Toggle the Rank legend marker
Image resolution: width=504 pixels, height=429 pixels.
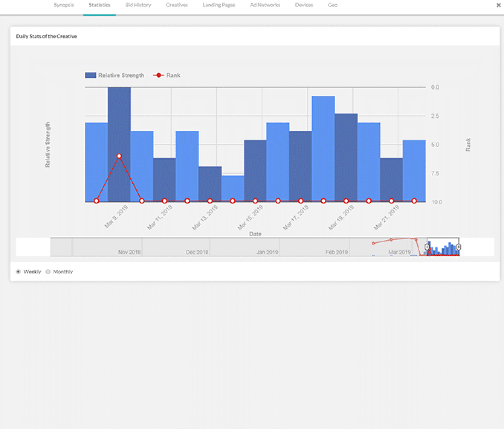[x=159, y=75]
